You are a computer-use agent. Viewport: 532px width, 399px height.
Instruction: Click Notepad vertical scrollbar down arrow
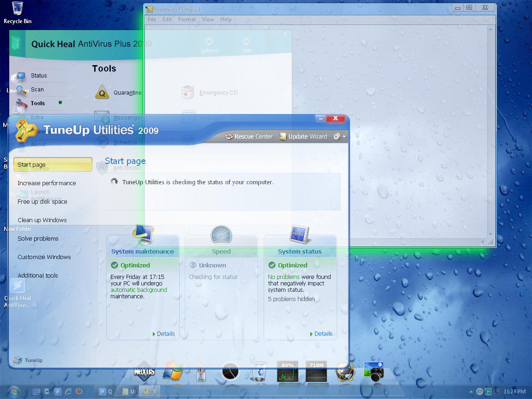coord(490,234)
